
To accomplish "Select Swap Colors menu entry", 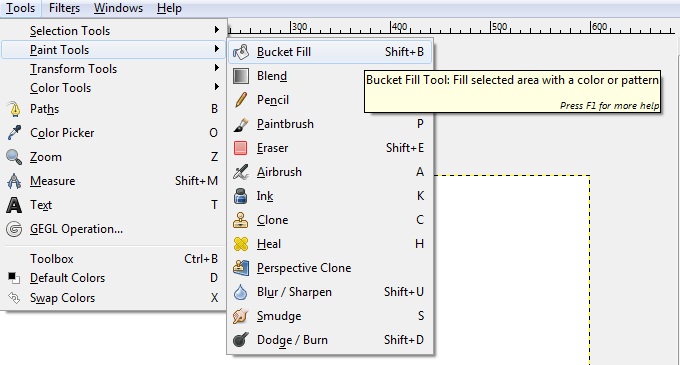I will [x=114, y=298].
